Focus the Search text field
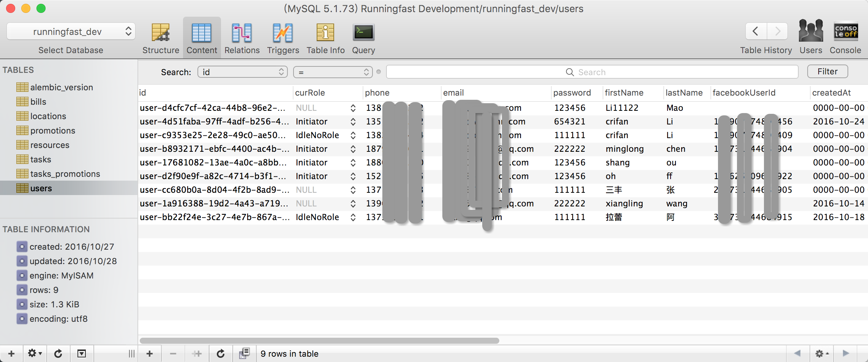This screenshot has width=868, height=362. tap(592, 72)
